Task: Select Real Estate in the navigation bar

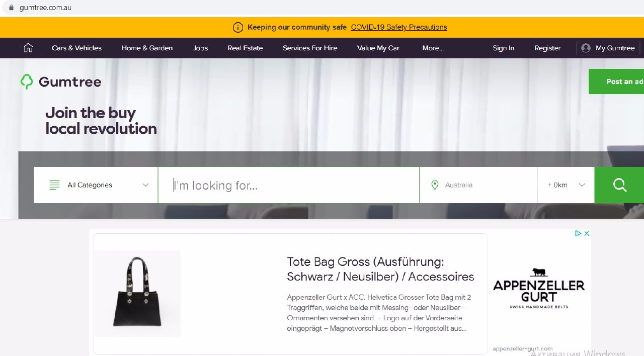Action: pos(245,48)
